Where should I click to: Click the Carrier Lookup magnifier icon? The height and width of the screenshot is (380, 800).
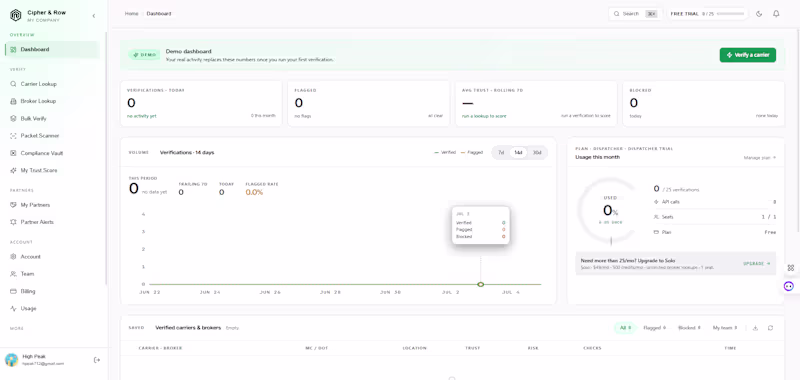13,84
